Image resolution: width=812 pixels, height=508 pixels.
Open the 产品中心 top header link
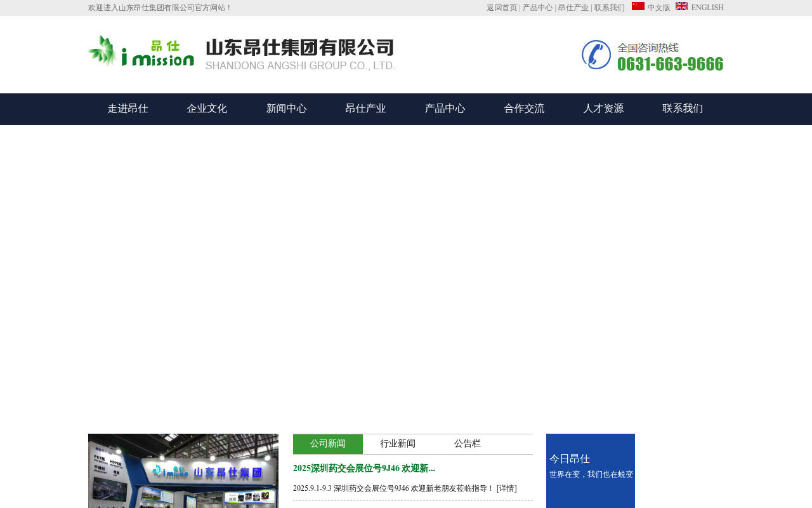tap(537, 8)
